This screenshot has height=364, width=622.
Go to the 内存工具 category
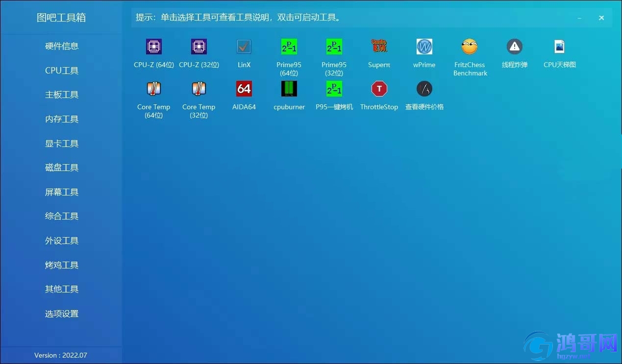[62, 119]
